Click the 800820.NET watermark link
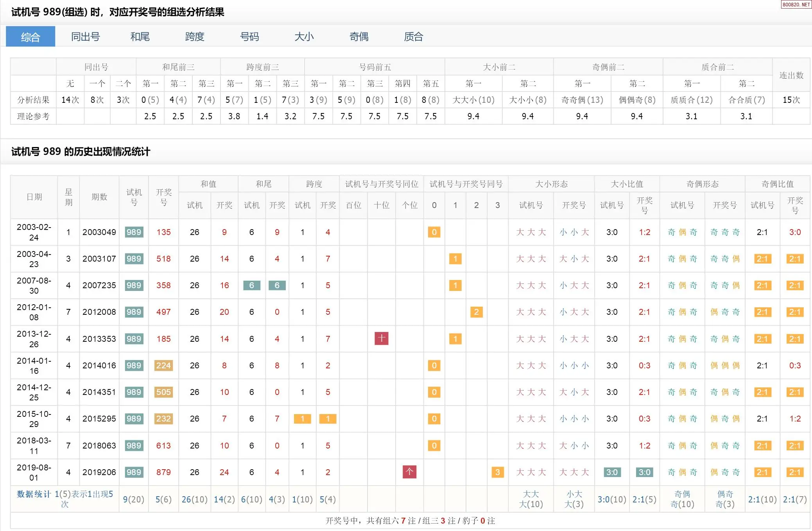Viewport: 812px width, 531px height. (x=796, y=4)
